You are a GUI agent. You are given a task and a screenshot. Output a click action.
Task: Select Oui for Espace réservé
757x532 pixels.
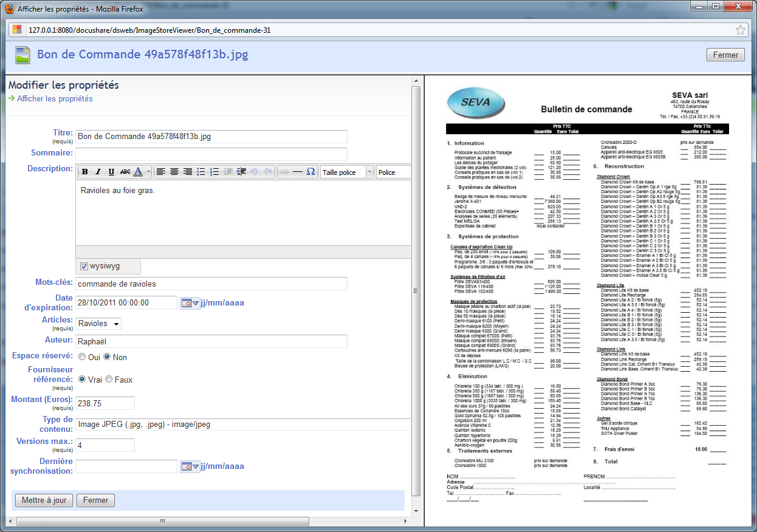(x=82, y=357)
